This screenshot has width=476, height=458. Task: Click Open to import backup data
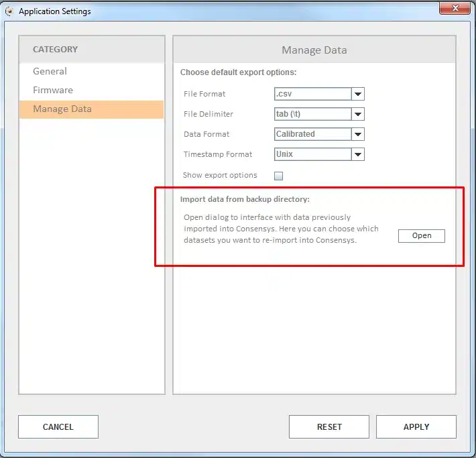(421, 235)
